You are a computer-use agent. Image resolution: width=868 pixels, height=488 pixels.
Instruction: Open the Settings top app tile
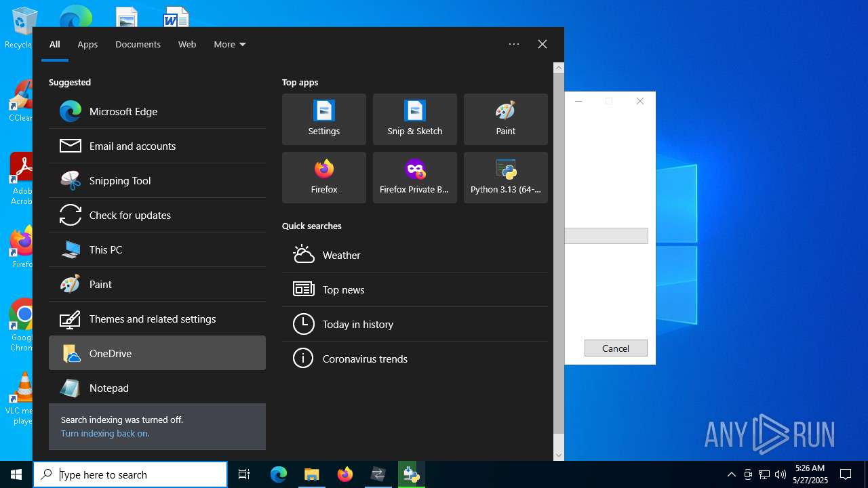coord(324,119)
